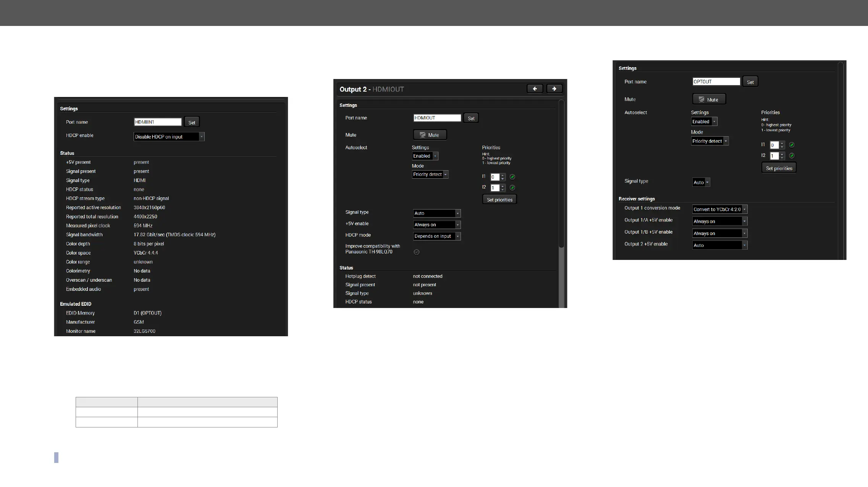Screen dimensions: 868x487
Task: Click Set priorities in OPTOUT panel
Action: pos(779,168)
